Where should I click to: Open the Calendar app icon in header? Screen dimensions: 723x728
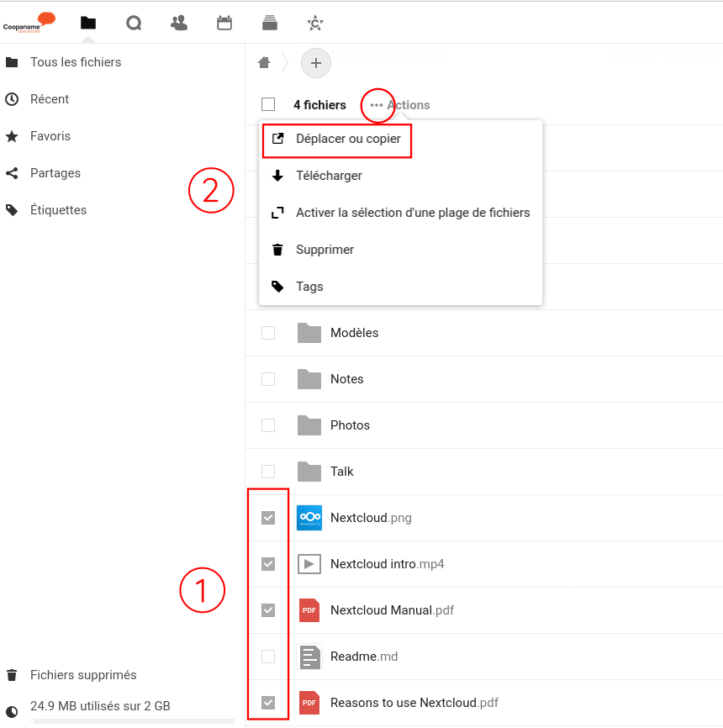tap(224, 24)
